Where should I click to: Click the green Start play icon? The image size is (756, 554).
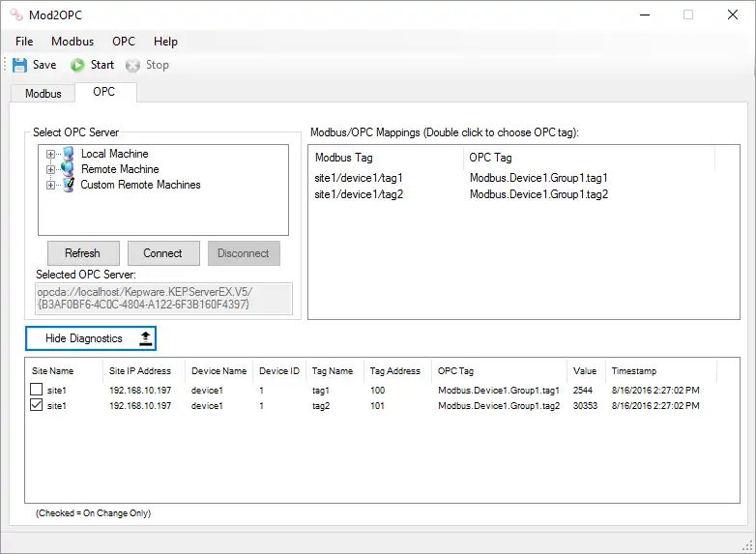pyautogui.click(x=77, y=65)
